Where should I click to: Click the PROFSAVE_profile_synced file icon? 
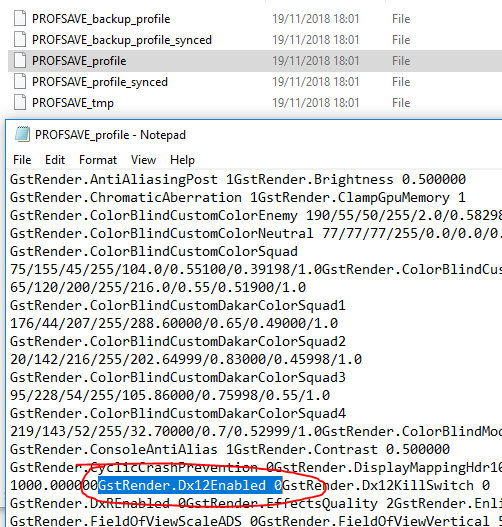(20, 81)
